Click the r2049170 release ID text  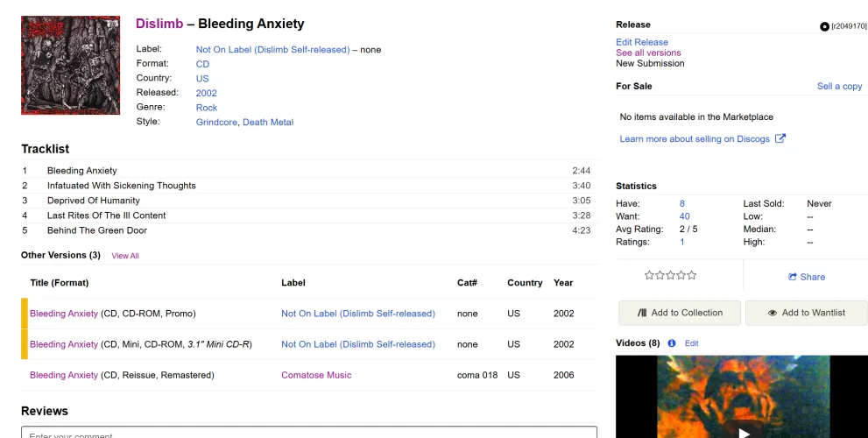pos(849,26)
